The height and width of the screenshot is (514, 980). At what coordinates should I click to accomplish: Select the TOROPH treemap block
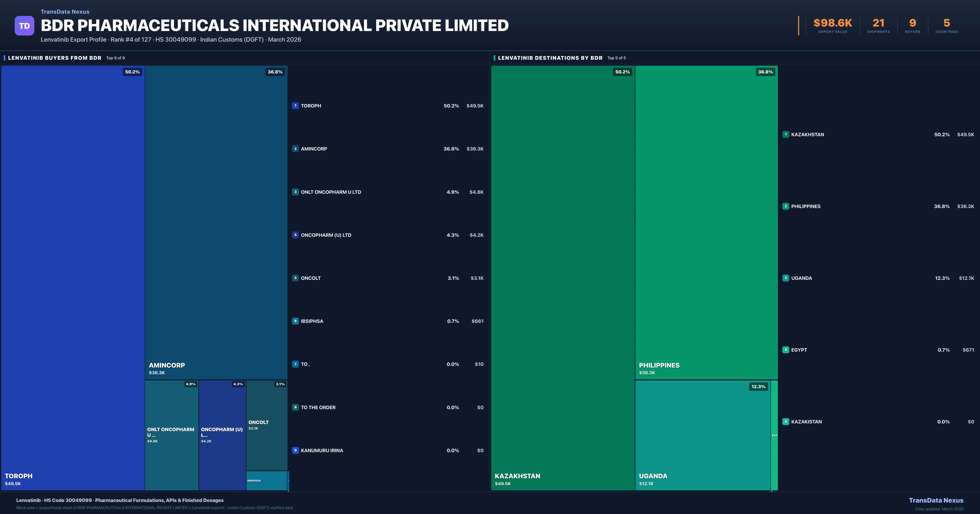[x=72, y=278]
